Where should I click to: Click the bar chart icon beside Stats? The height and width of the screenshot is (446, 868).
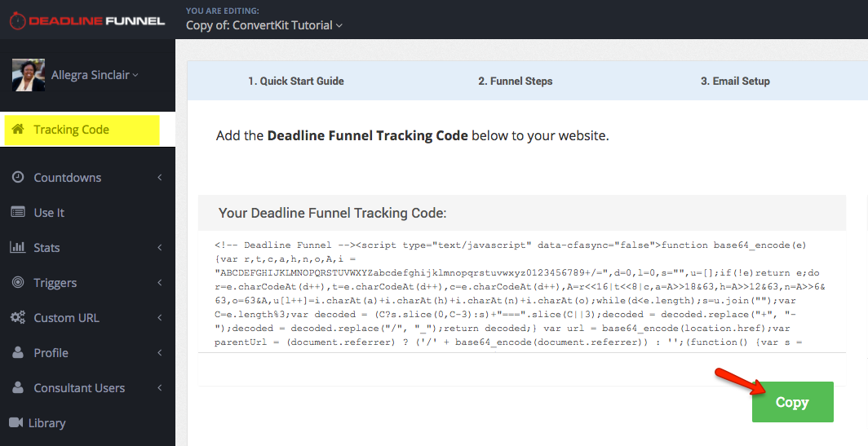18,247
